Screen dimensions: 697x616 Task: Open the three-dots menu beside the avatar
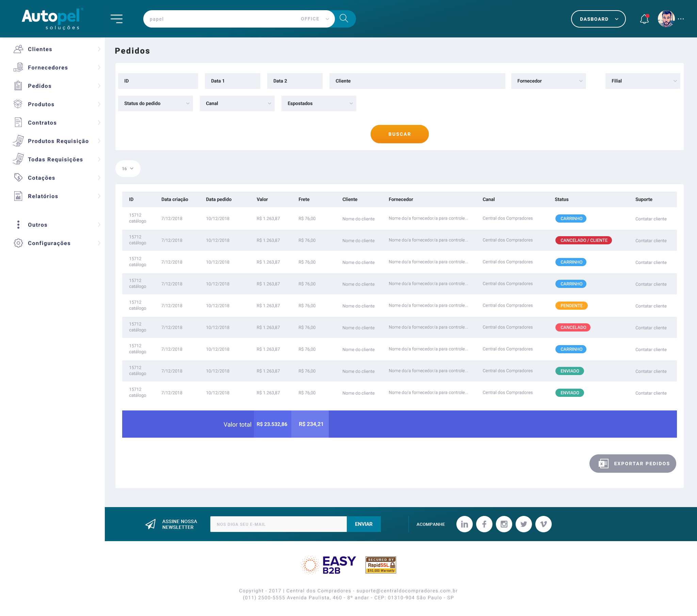pos(681,19)
